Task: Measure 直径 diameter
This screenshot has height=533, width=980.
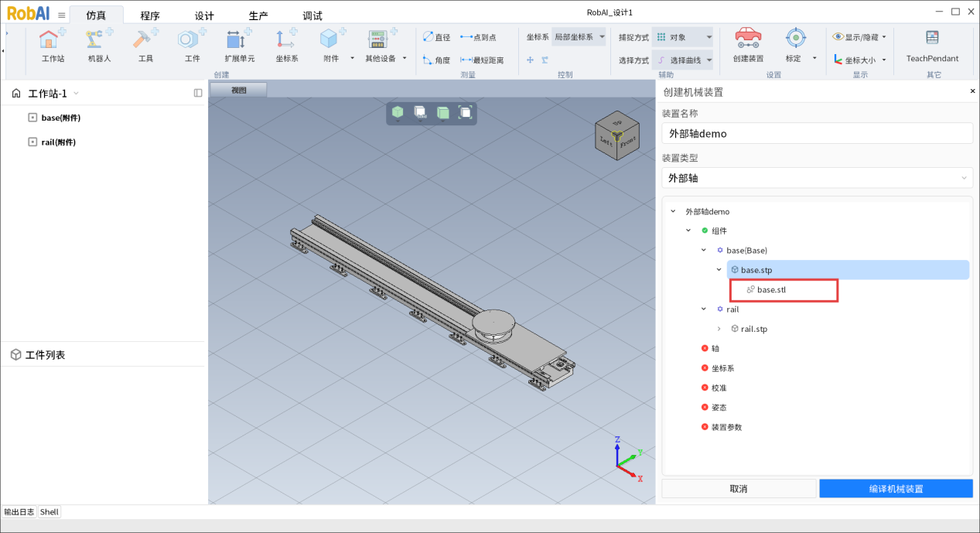Action: 436,37
